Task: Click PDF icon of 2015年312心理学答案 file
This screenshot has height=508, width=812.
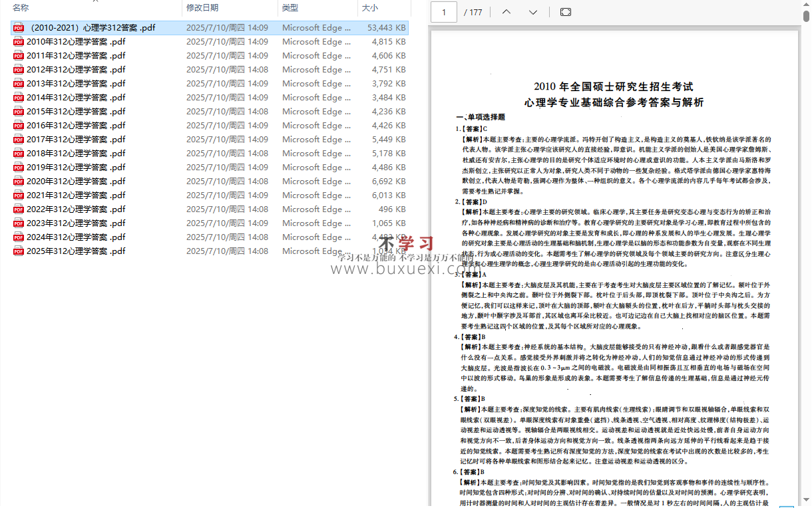Action: 19,112
